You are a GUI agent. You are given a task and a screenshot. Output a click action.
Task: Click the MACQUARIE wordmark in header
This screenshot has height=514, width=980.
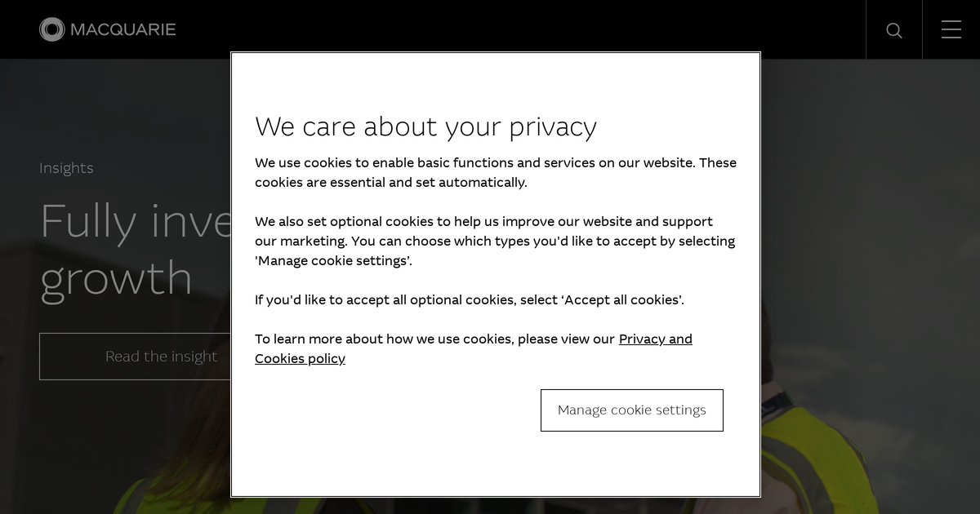(x=123, y=30)
